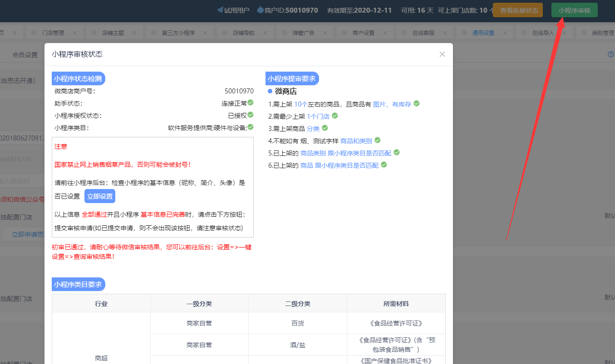Viewport: 615px width, 364px height.
Task: Click the green check after 商品和类别
Action: click(377, 140)
